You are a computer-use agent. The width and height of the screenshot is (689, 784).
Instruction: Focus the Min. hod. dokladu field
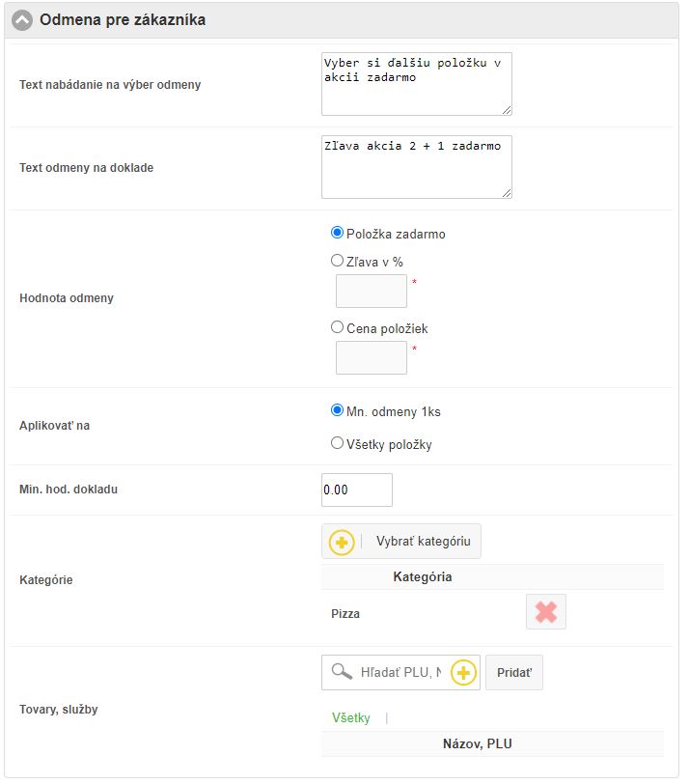click(356, 490)
